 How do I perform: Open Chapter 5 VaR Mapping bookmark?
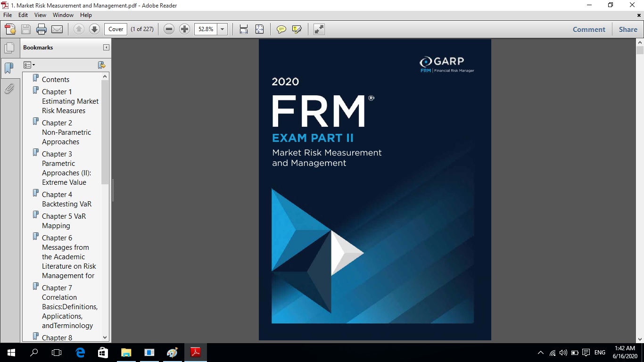click(64, 221)
